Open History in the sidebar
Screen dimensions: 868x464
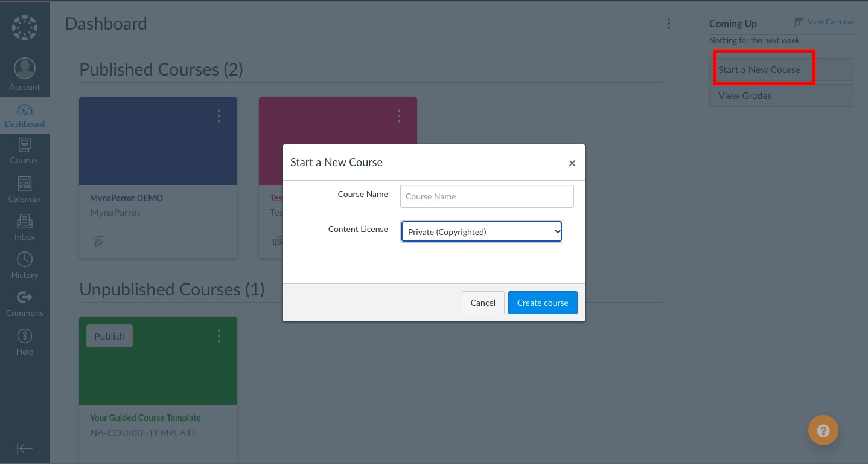(25, 266)
